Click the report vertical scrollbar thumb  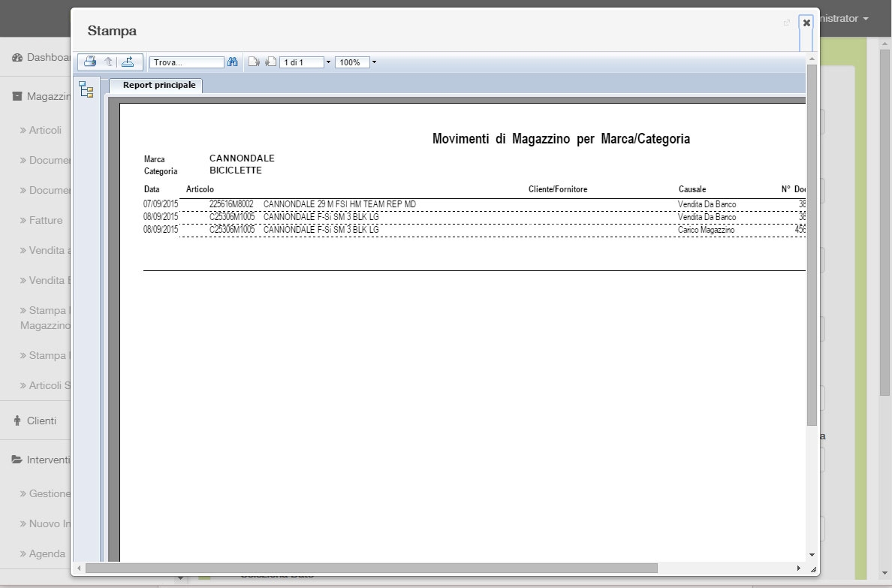coord(812,245)
